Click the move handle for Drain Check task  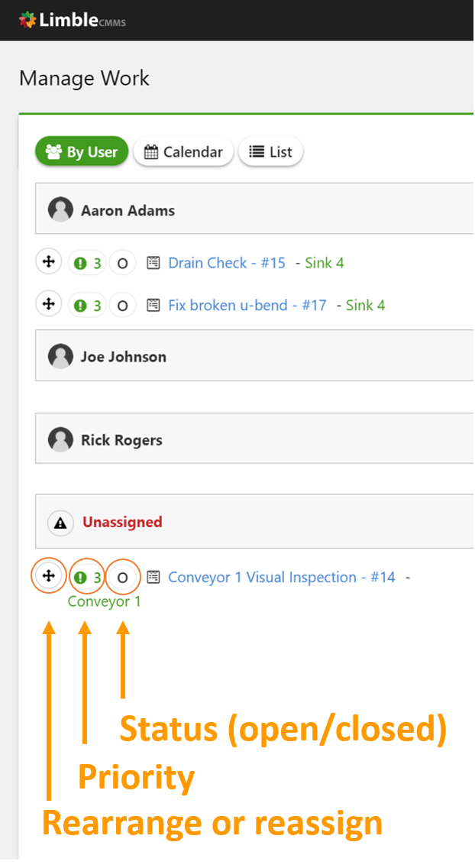tap(49, 261)
